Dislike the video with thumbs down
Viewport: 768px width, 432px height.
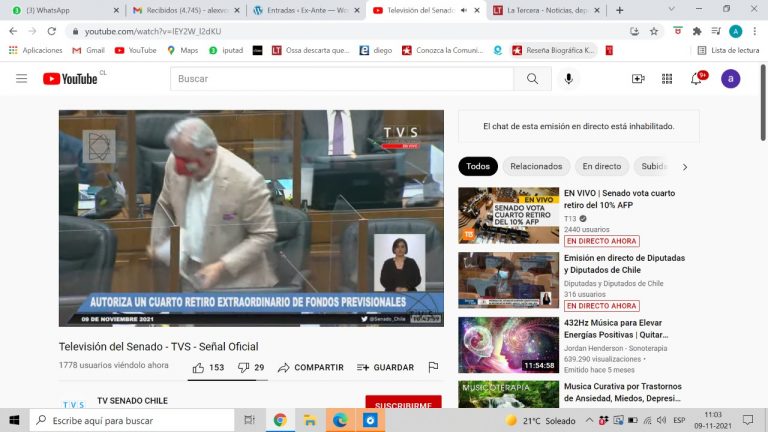point(243,367)
